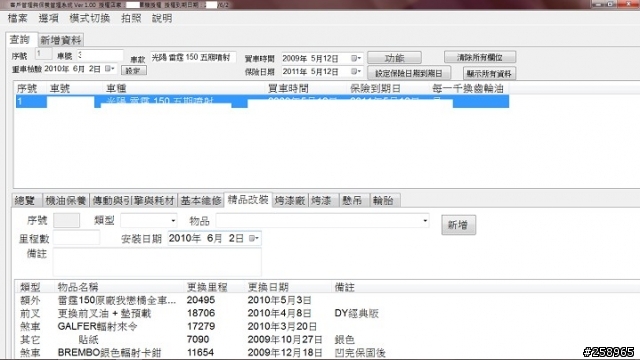Click the 每一千換齒輪油 column header
Screen dimensions: 640x360
[469, 88]
